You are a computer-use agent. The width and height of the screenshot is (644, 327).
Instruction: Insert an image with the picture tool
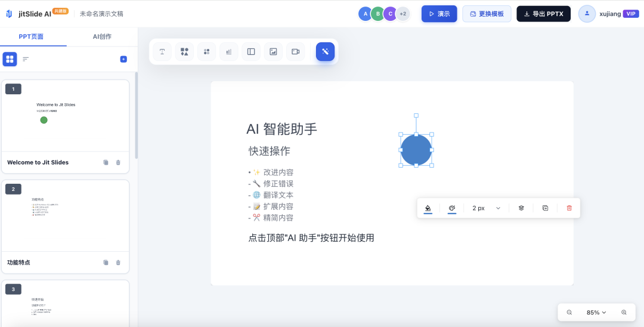click(273, 52)
